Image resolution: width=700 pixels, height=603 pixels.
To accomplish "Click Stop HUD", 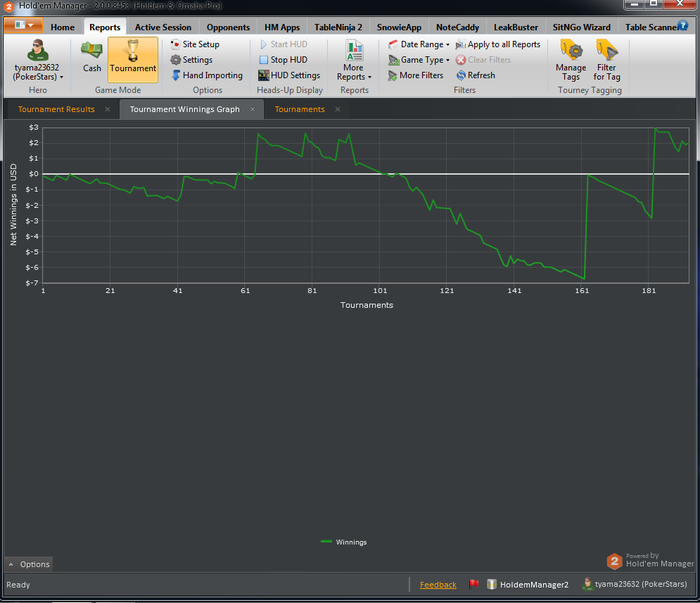I will pos(283,59).
